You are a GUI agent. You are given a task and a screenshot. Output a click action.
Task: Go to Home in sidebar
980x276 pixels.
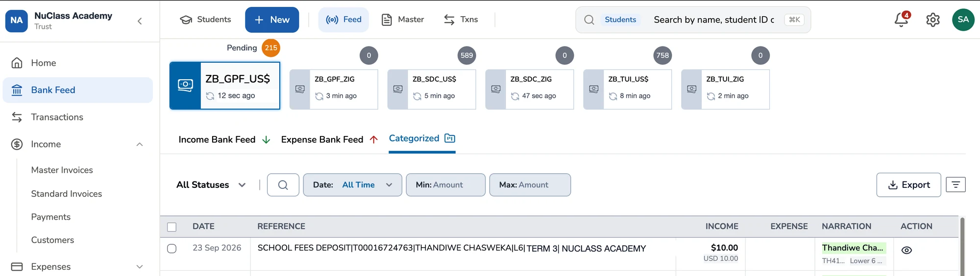(x=78, y=63)
